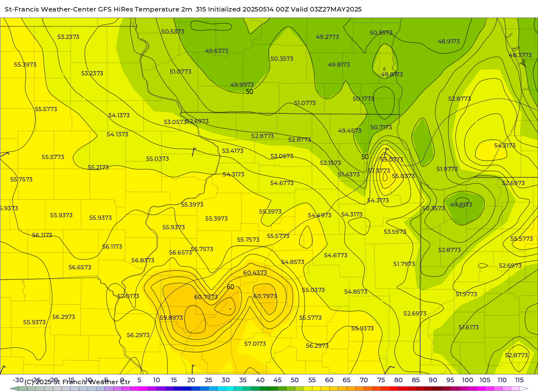Click the value 50.5373
Viewport: 538px width, 392px height.
pyautogui.click(x=173, y=32)
